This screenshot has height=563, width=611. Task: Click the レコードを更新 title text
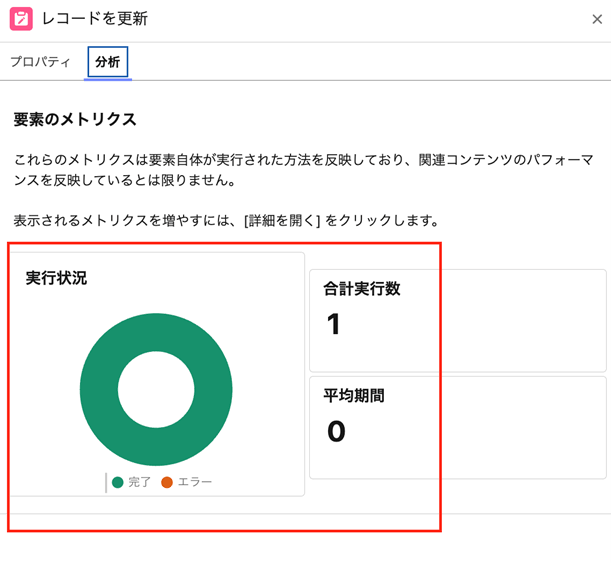(x=97, y=19)
